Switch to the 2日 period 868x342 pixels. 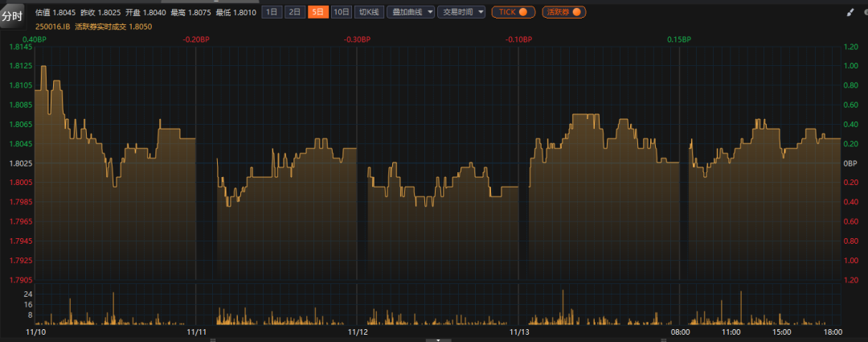coord(295,12)
